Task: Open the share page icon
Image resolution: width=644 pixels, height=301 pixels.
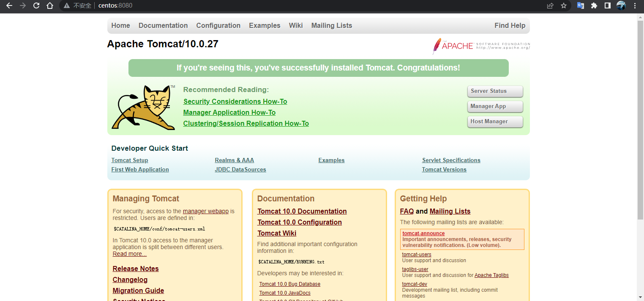Action: click(550, 6)
